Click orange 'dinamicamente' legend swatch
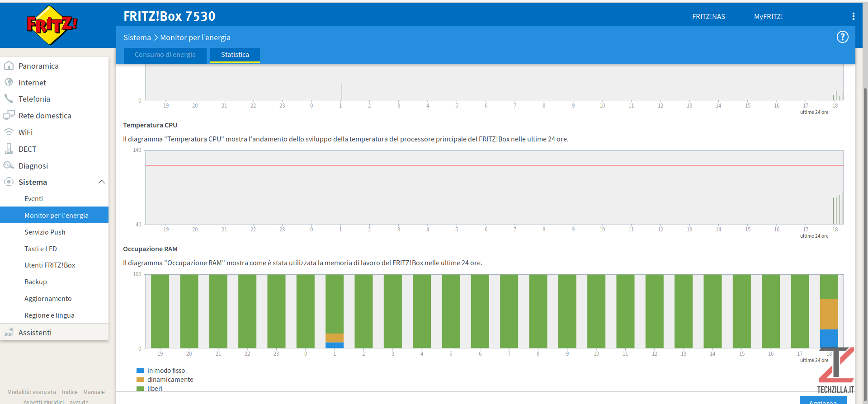The image size is (868, 404). [140, 380]
